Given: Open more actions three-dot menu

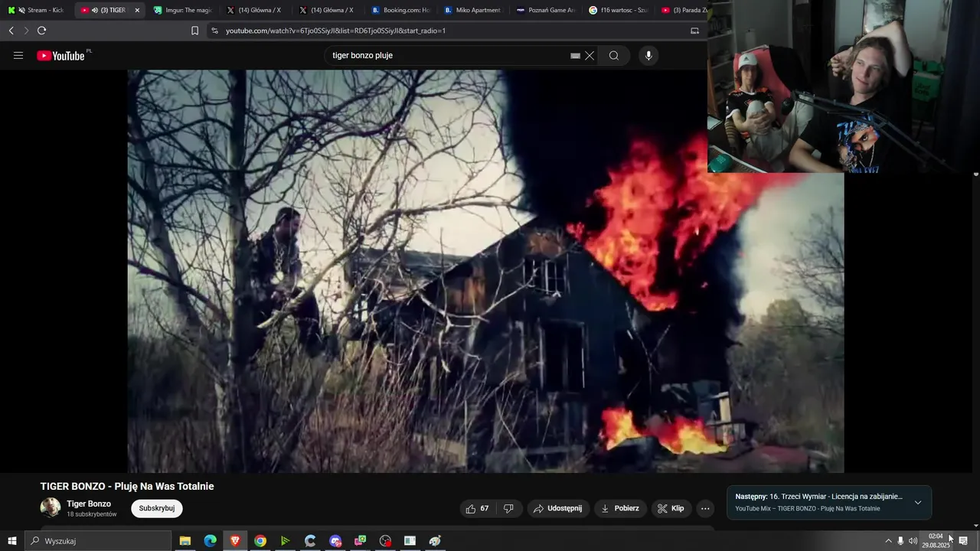Looking at the screenshot, I should coord(705,508).
